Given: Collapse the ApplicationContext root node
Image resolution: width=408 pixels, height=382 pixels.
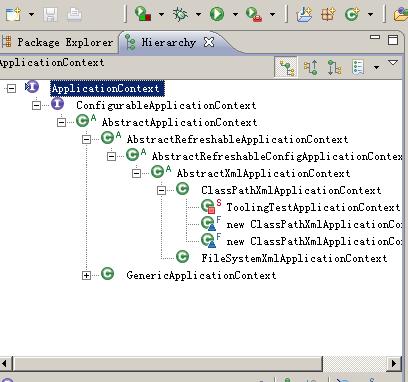Looking at the screenshot, I should click(x=11, y=89).
